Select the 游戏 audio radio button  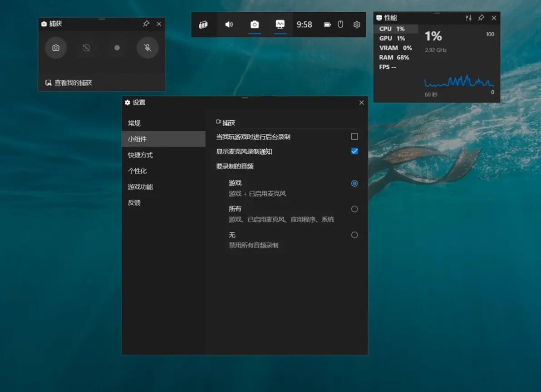tap(354, 183)
